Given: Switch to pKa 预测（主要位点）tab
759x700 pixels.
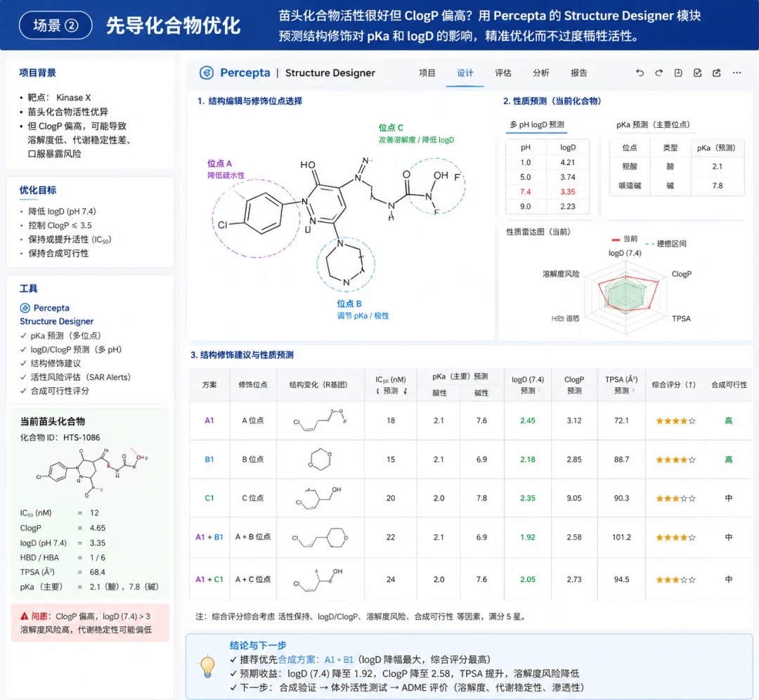Looking at the screenshot, I should 653,124.
